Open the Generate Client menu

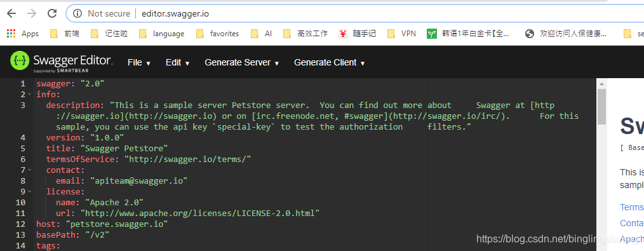[x=330, y=62]
